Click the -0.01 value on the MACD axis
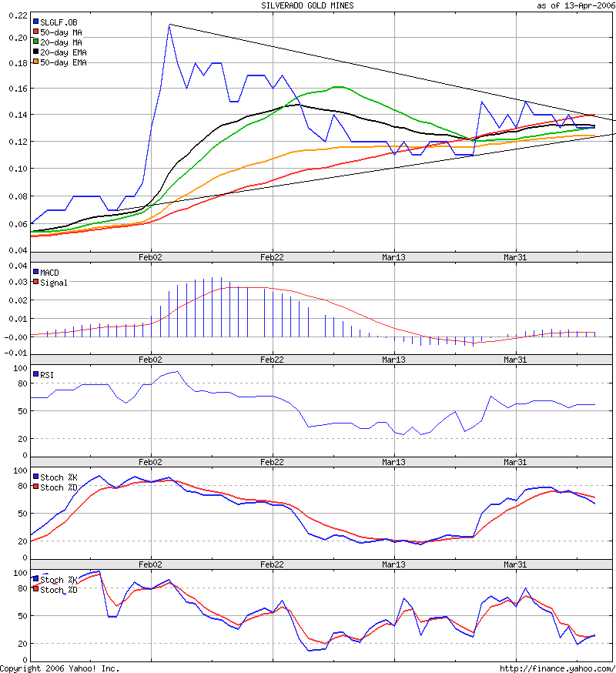The width and height of the screenshot is (616, 673). [15, 353]
